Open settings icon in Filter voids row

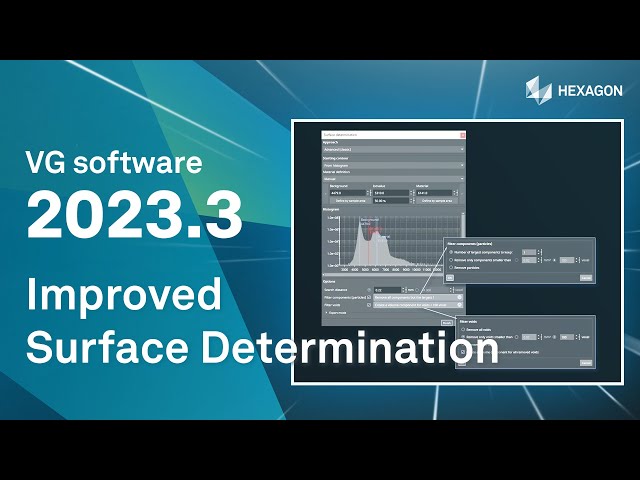(460, 305)
